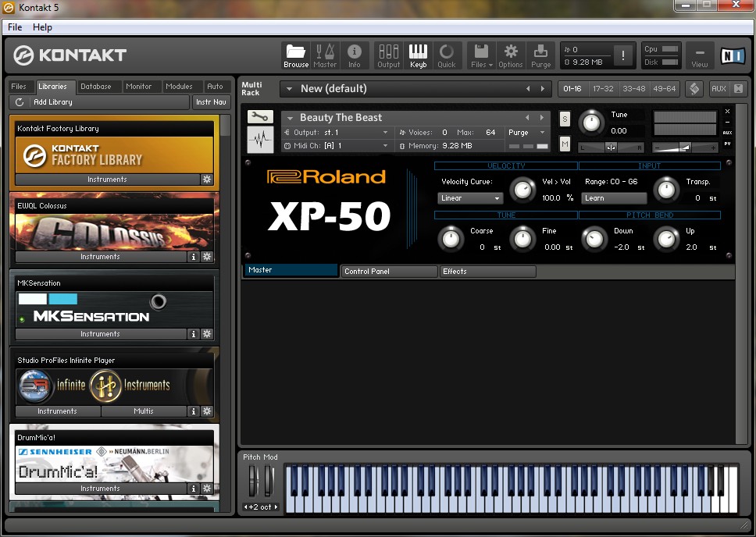Adjust the instrument pan slider
The height and width of the screenshot is (537, 756).
point(611,148)
